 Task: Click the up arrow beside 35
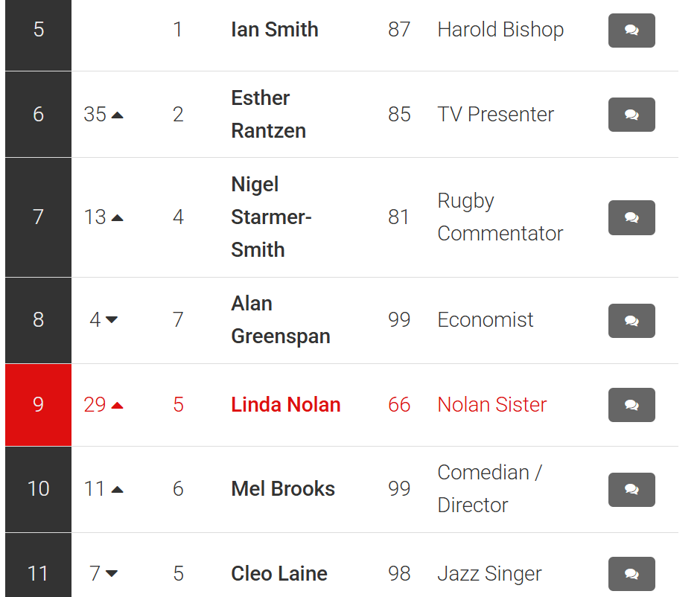click(117, 115)
